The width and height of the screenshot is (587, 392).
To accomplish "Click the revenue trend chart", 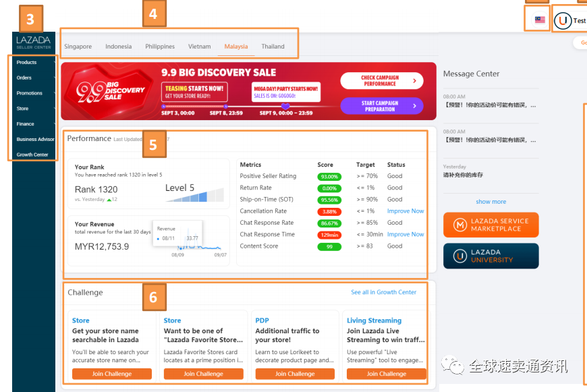I will pos(199,243).
